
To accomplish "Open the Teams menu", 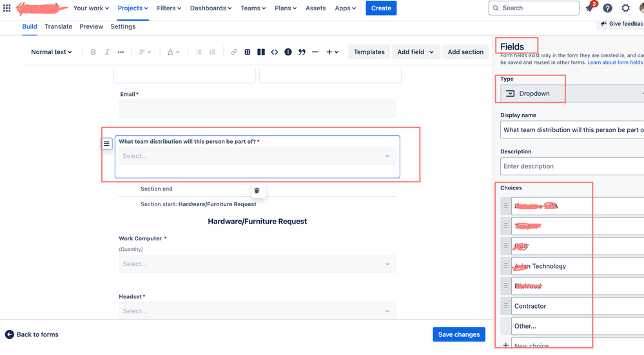I will click(x=253, y=8).
